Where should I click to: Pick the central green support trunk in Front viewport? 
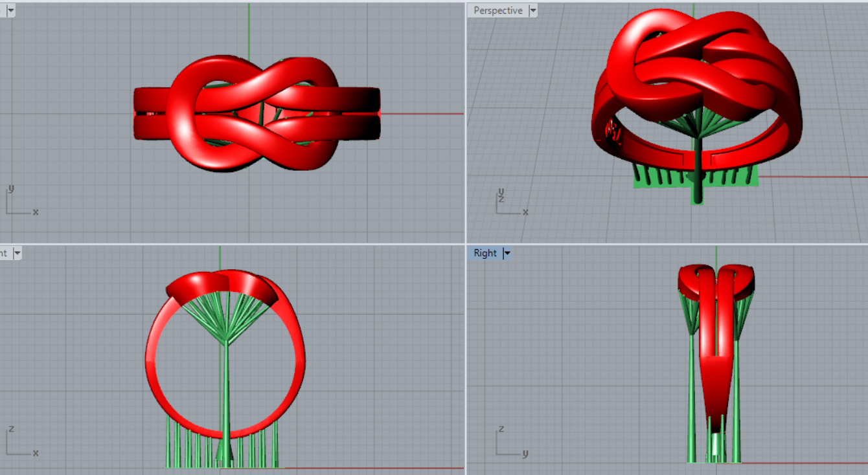pyautogui.click(x=225, y=388)
